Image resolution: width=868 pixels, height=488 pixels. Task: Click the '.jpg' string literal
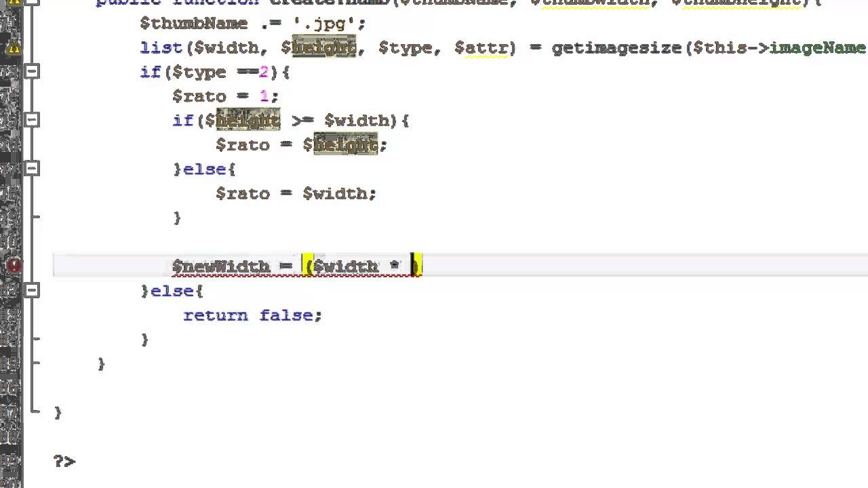(x=325, y=23)
